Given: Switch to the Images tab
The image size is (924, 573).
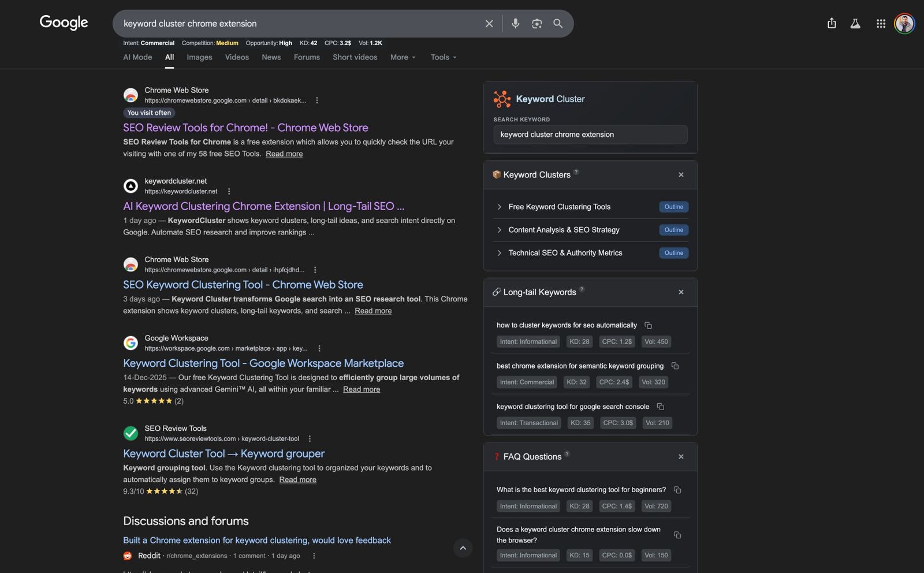Looking at the screenshot, I should coord(199,57).
